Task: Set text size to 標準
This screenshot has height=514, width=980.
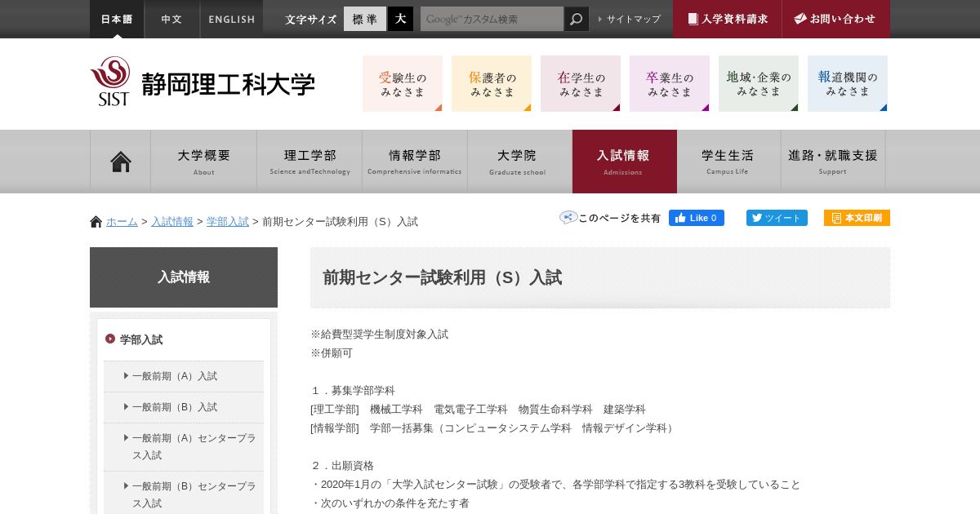Action: pos(365,19)
